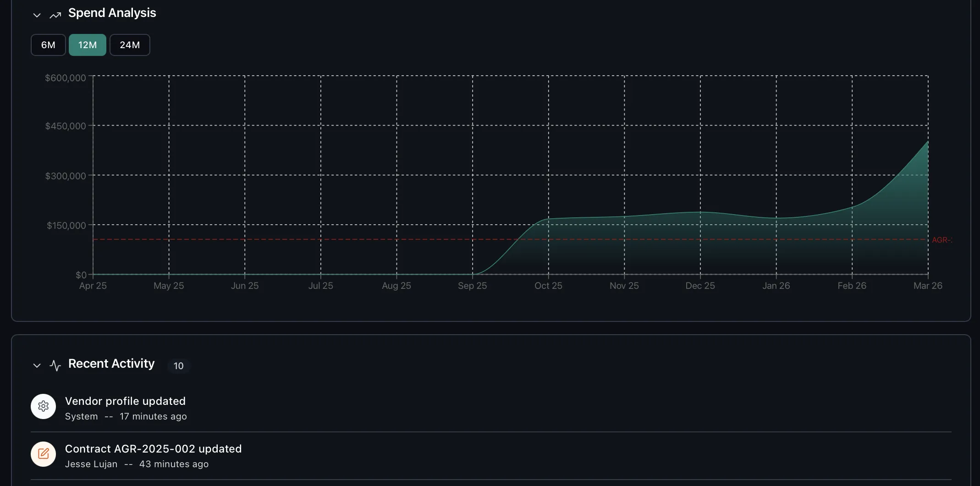The height and width of the screenshot is (486, 980).
Task: Select the Recent Activity section title
Action: click(111, 364)
